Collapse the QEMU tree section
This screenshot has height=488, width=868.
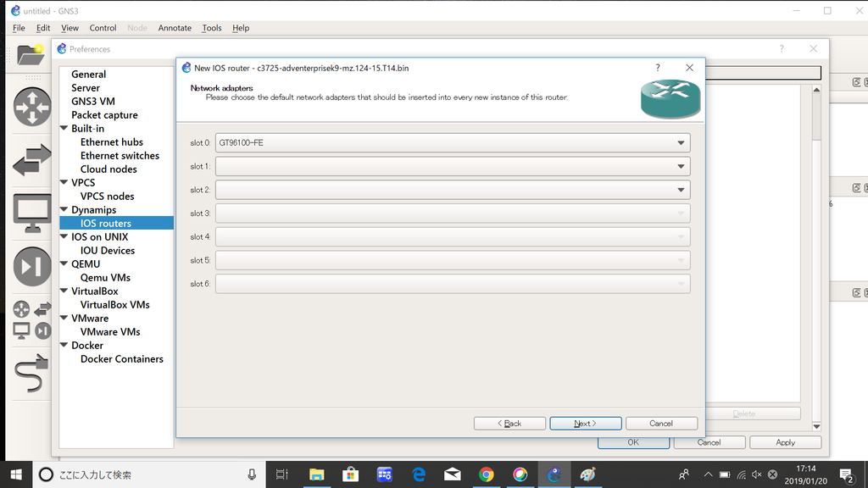click(x=64, y=263)
